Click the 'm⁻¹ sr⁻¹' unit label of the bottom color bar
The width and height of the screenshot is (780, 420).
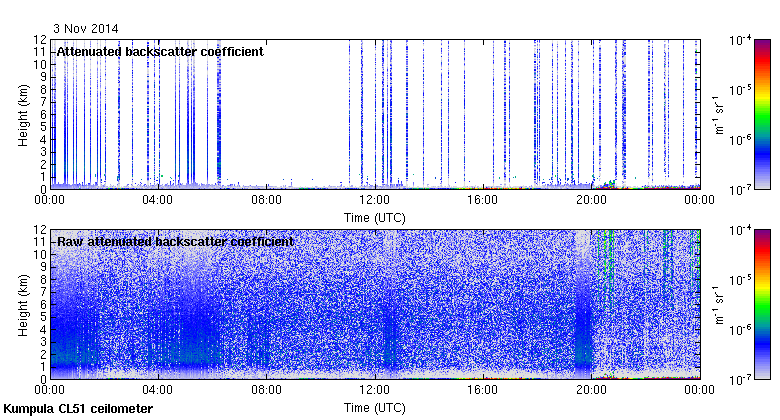click(719, 305)
